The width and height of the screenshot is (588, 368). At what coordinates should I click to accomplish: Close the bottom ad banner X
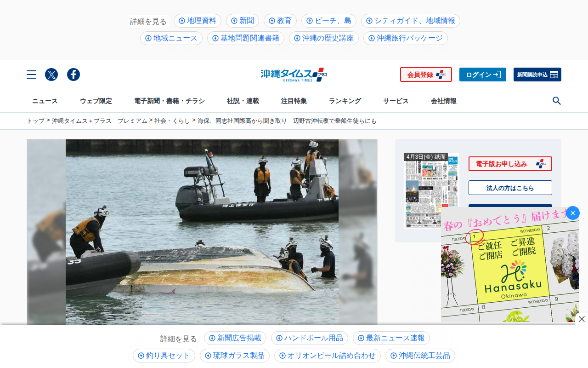click(x=582, y=319)
